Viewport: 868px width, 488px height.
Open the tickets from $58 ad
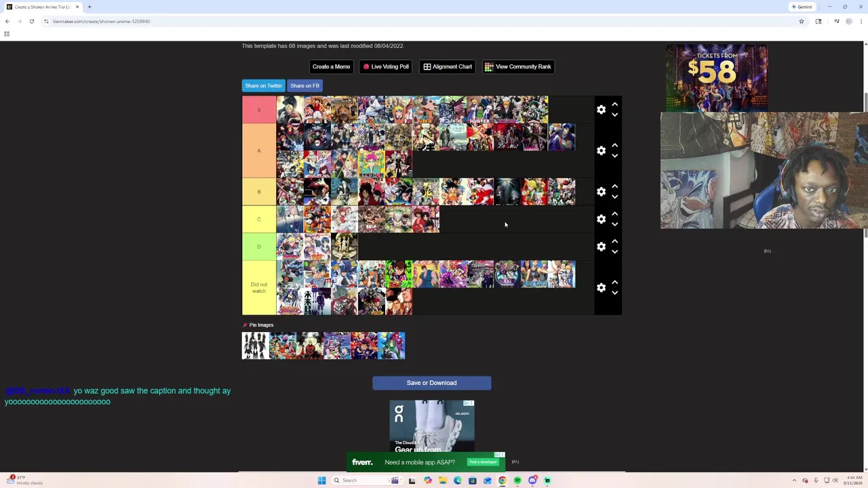(717, 77)
